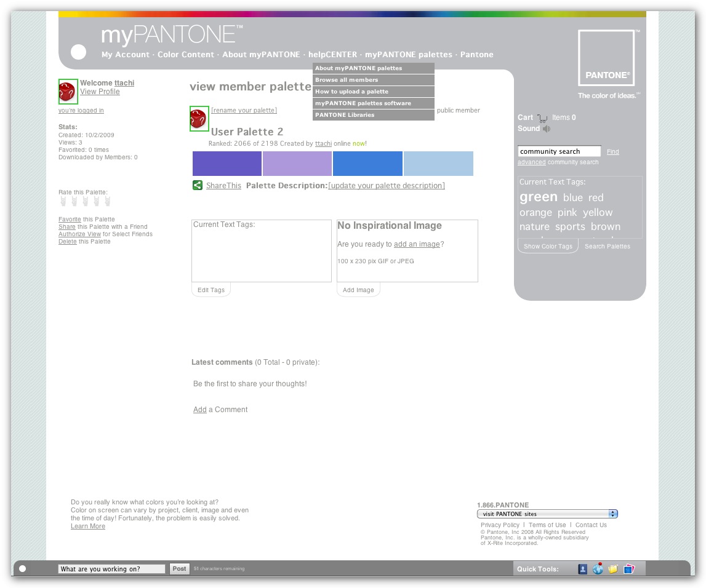This screenshot has height=588, width=706.
Task: Open the My Account menu
Action: (x=126, y=55)
